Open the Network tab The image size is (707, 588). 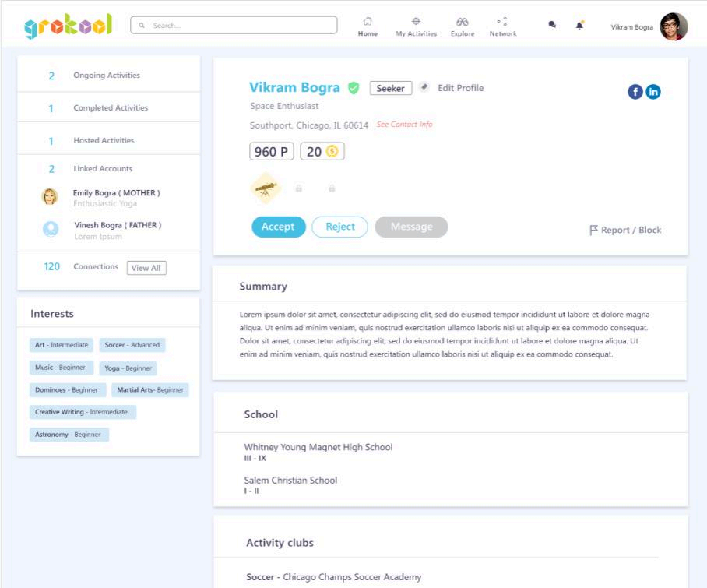tap(503, 26)
